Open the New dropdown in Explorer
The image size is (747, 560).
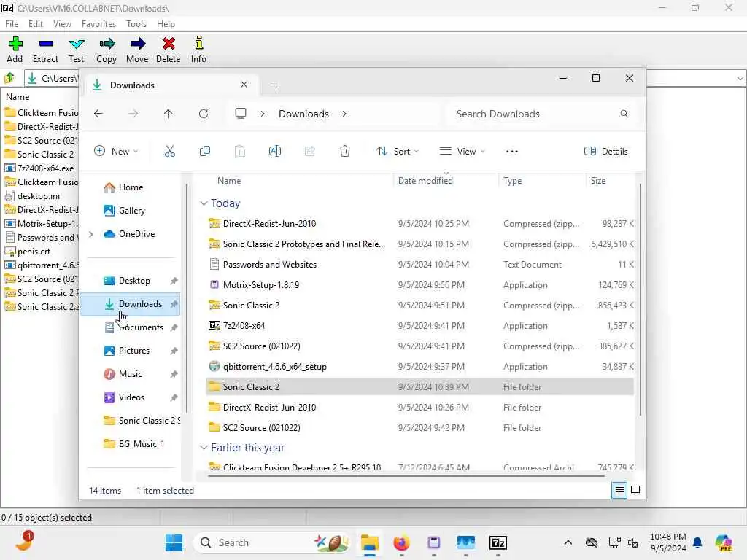click(116, 152)
